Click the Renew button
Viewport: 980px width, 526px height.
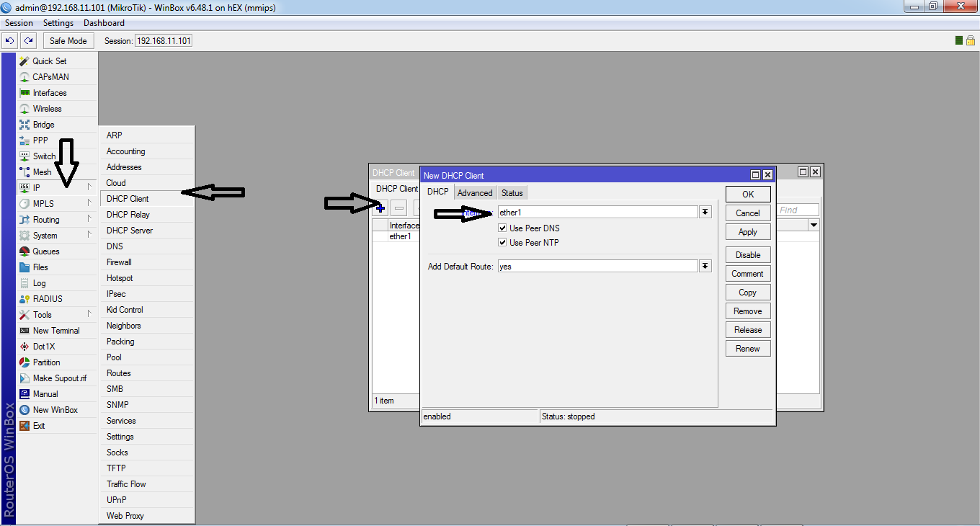point(748,348)
